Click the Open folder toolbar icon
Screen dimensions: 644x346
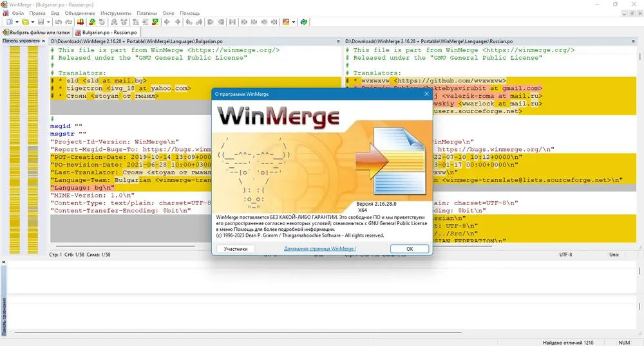click(x=25, y=22)
